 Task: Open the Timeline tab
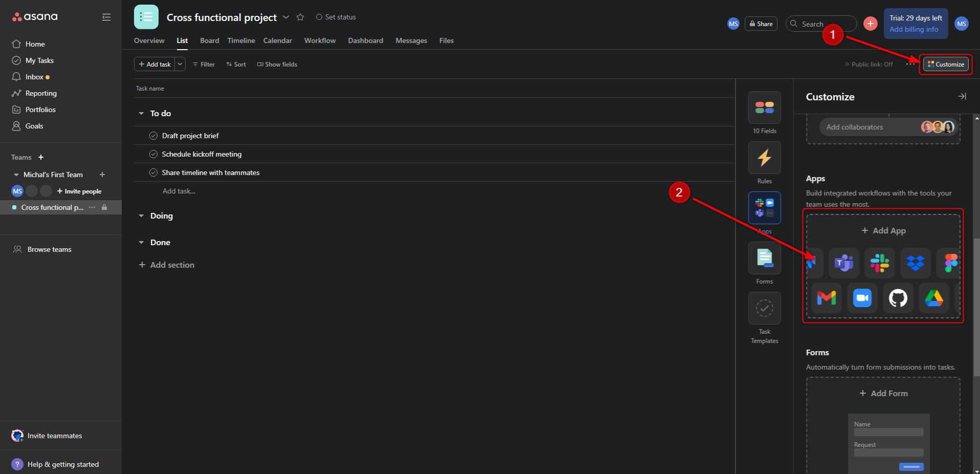tap(241, 40)
